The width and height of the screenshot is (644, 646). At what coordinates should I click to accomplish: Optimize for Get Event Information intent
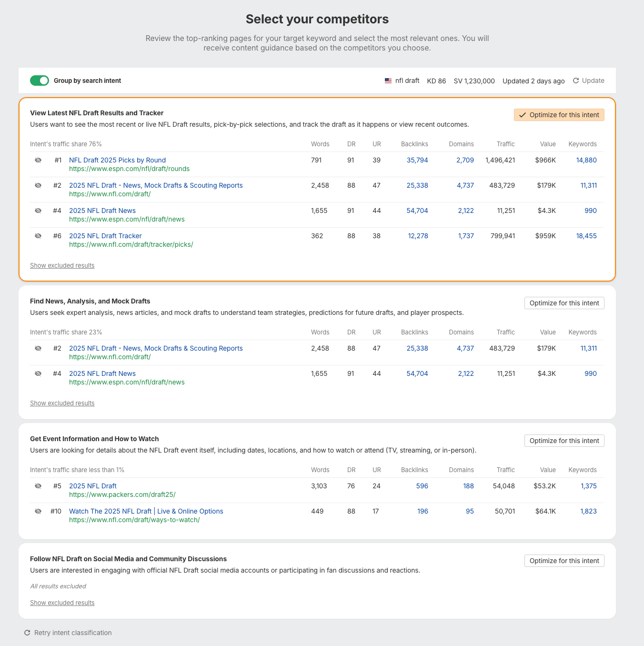[564, 441]
